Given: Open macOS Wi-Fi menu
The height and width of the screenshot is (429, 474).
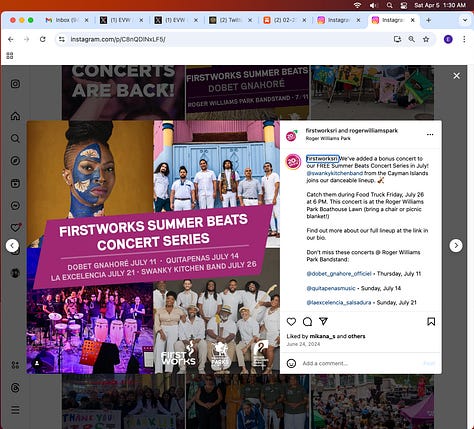Looking at the screenshot, I should 357,5.
